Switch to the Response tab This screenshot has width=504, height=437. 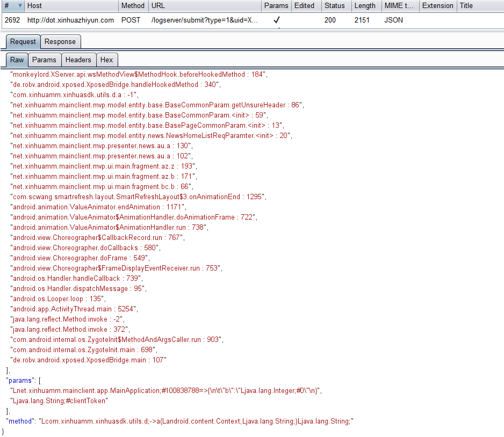[60, 42]
